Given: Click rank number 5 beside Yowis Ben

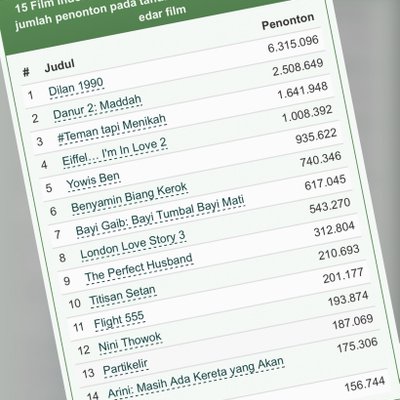Looking at the screenshot, I should 49,188.
